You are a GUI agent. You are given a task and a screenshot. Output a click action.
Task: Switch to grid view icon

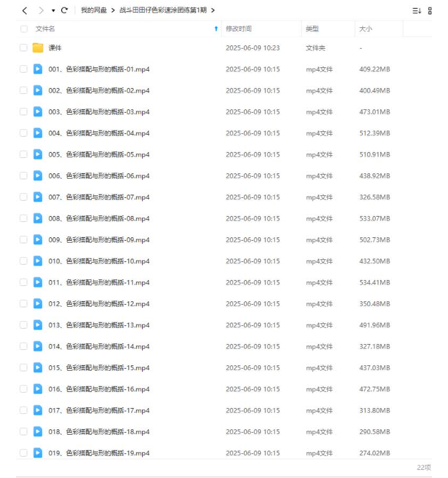coord(430,11)
